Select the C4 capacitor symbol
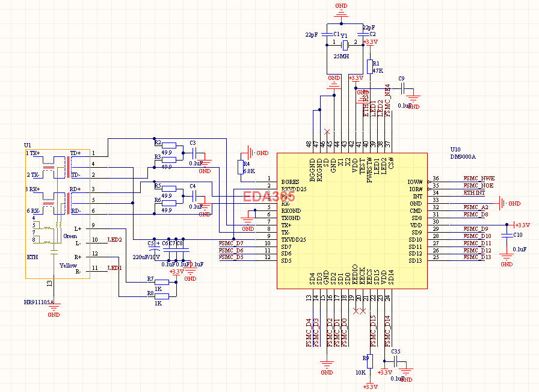Viewport: 539px width, 392px height. 194,196
